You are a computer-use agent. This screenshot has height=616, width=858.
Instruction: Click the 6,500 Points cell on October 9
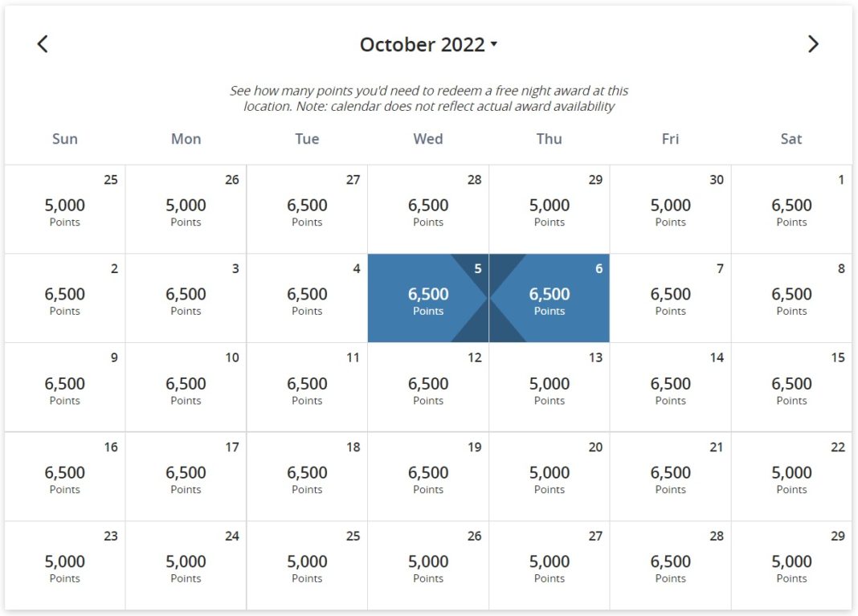(x=64, y=386)
